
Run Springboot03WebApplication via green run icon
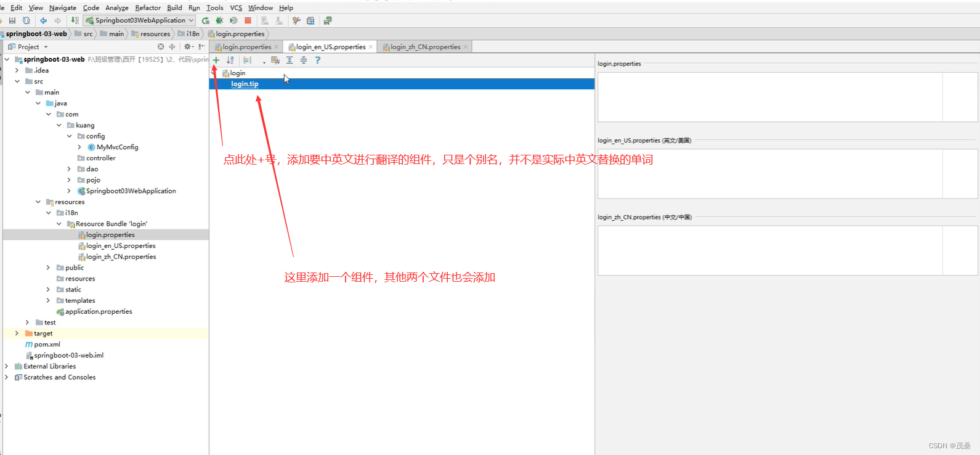point(206,20)
